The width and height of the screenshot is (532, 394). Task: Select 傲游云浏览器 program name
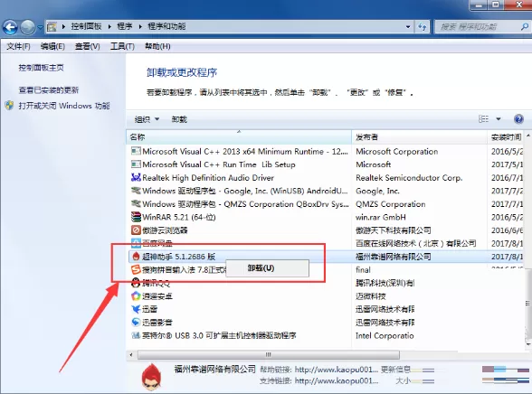(x=165, y=230)
